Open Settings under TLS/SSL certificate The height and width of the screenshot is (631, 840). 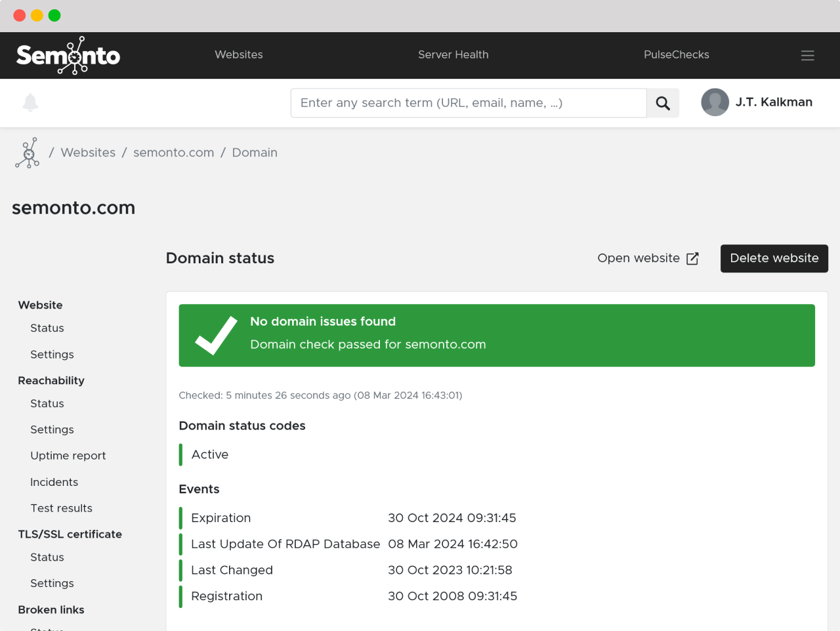pyautogui.click(x=52, y=584)
